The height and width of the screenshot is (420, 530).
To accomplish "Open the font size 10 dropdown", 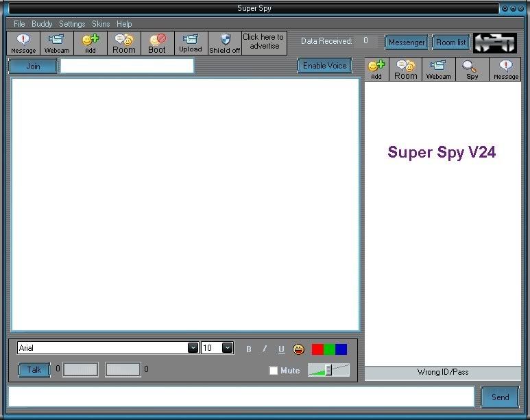I will [227, 348].
